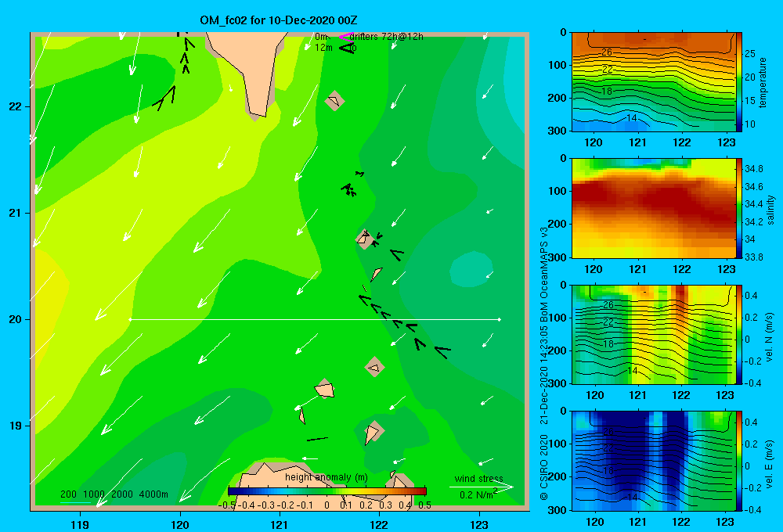Click the "temperature" colorbar label

[x=763, y=82]
